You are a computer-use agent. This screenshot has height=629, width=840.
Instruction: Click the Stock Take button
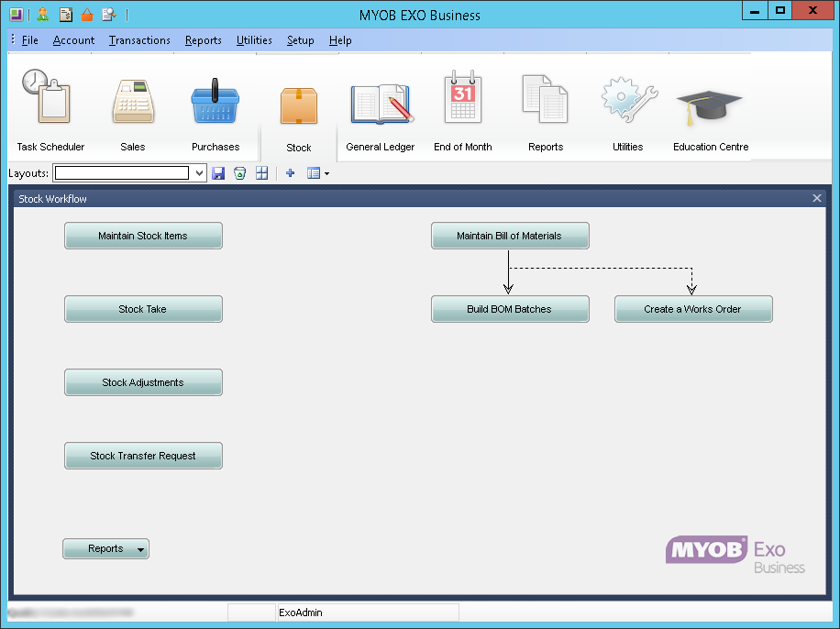(144, 309)
